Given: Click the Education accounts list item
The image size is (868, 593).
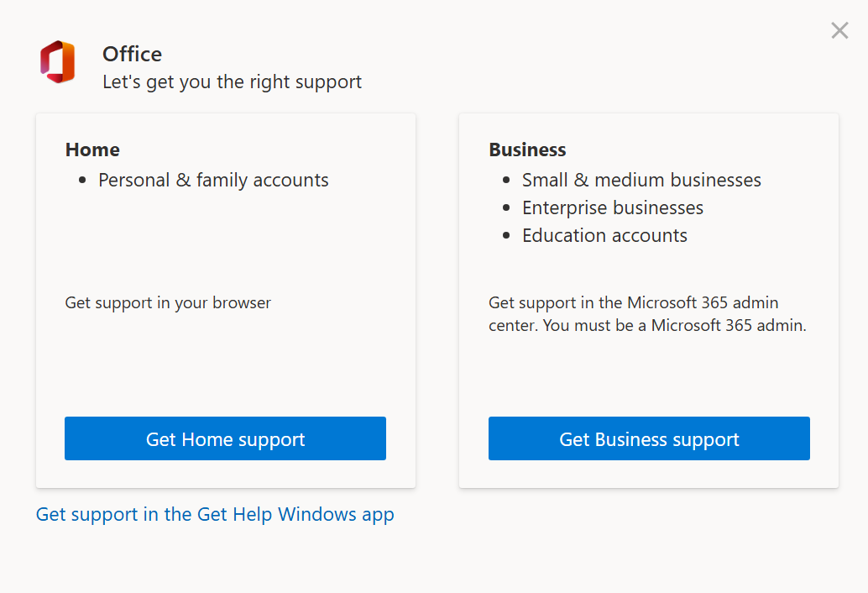Looking at the screenshot, I should click(x=604, y=235).
